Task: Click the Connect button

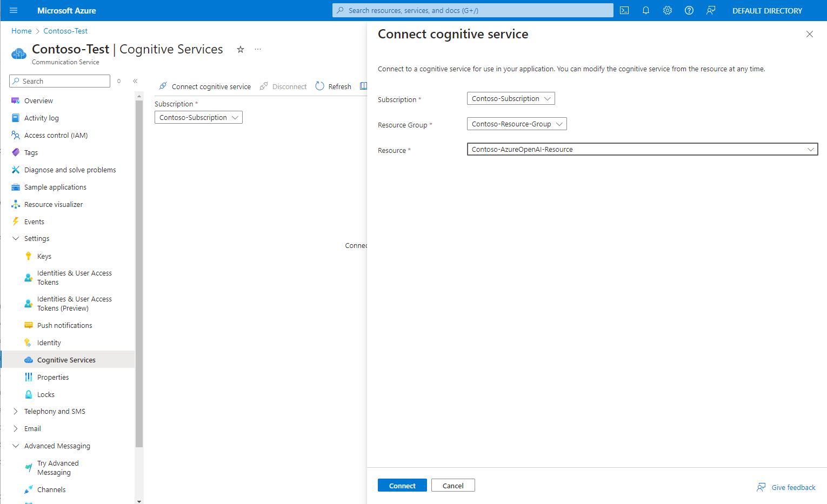Action: pyautogui.click(x=402, y=485)
